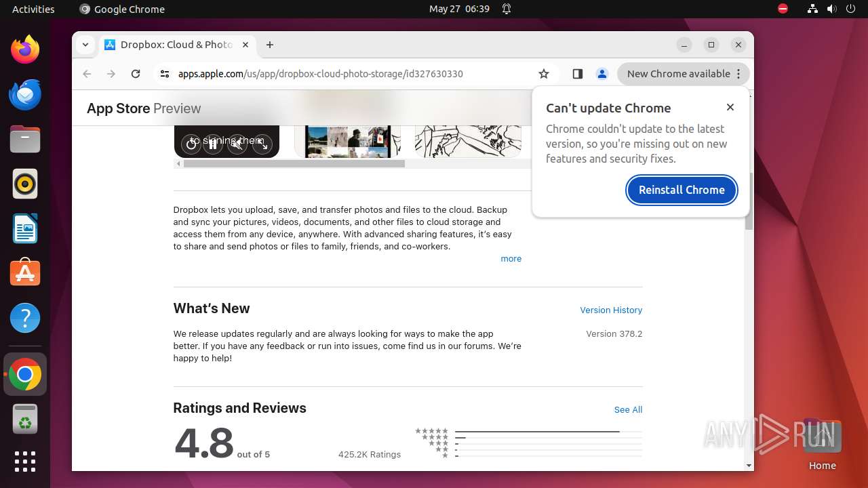Bookmark this tab with the star
Viewport: 868px width, 488px height.
click(x=544, y=74)
